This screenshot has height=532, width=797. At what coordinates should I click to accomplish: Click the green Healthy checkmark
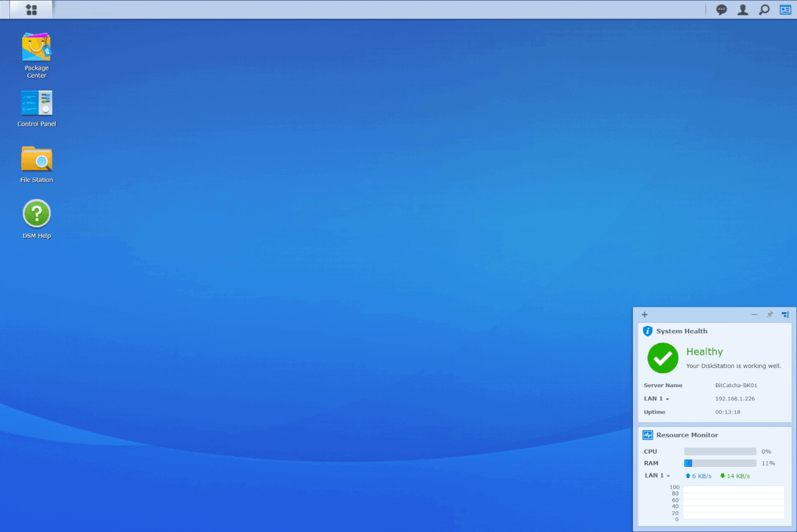[x=663, y=358]
